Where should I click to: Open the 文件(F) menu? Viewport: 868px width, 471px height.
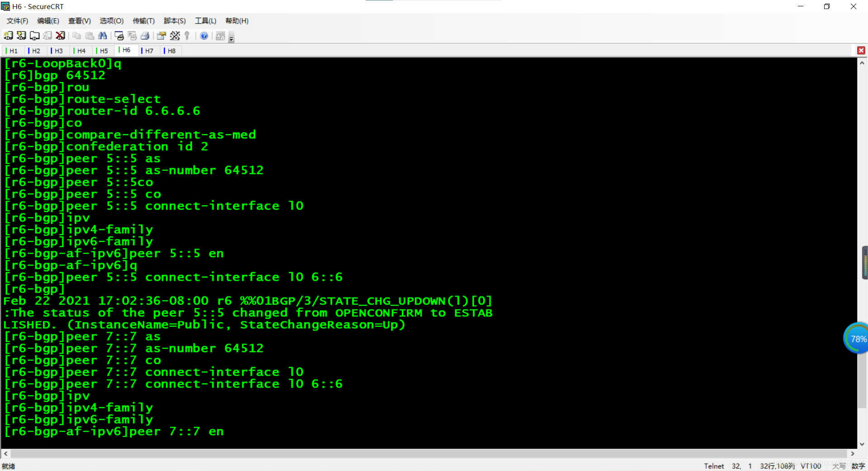(x=18, y=21)
